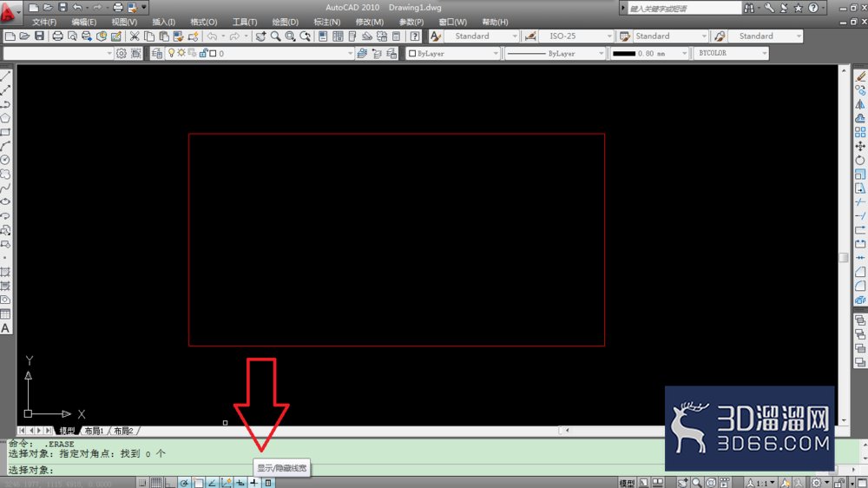Open Layer Properties Manager icon
Viewport: 868px width, 488px height.
point(157,53)
